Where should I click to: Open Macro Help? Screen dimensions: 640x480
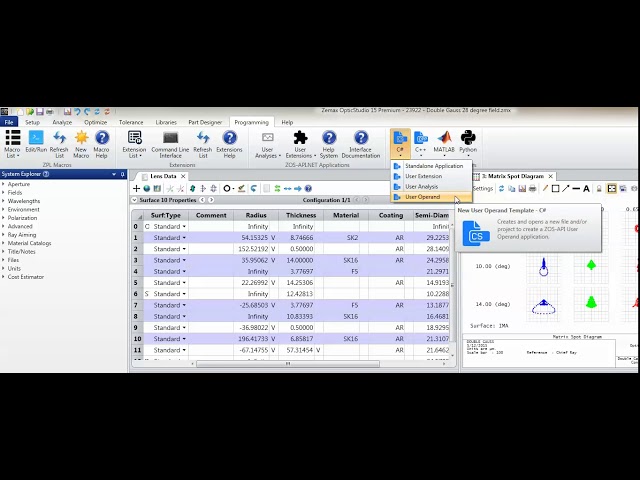pyautogui.click(x=102, y=144)
